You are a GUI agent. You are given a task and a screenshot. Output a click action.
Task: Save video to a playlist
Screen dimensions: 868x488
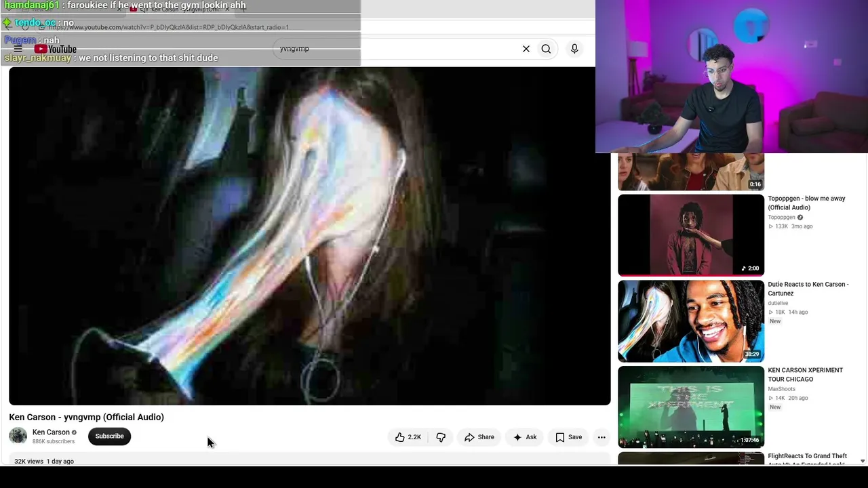point(568,437)
